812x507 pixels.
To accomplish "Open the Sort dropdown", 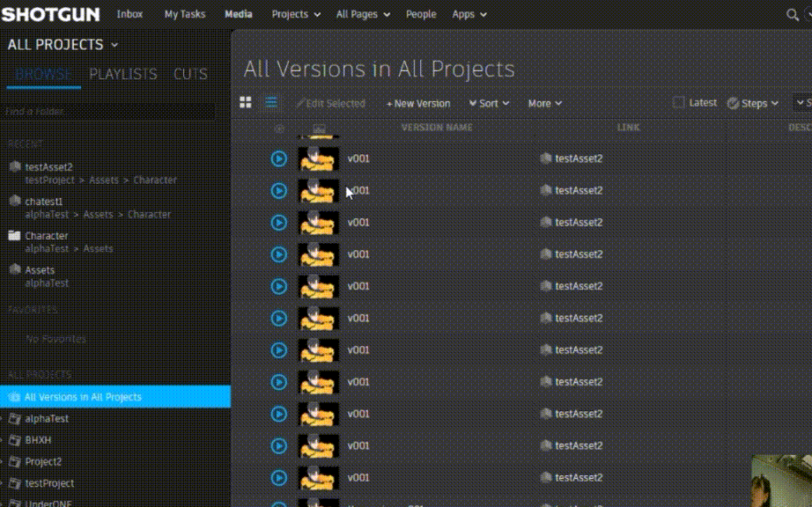I will 489,104.
